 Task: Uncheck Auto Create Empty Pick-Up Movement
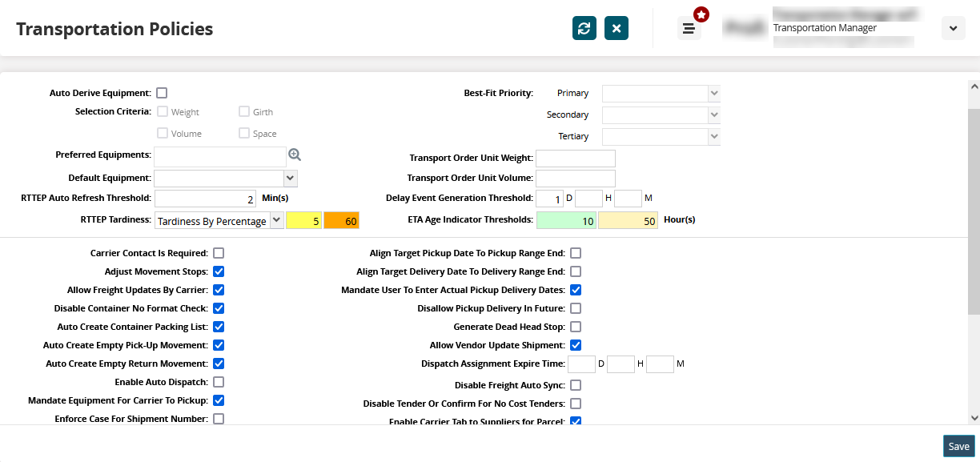click(x=219, y=345)
